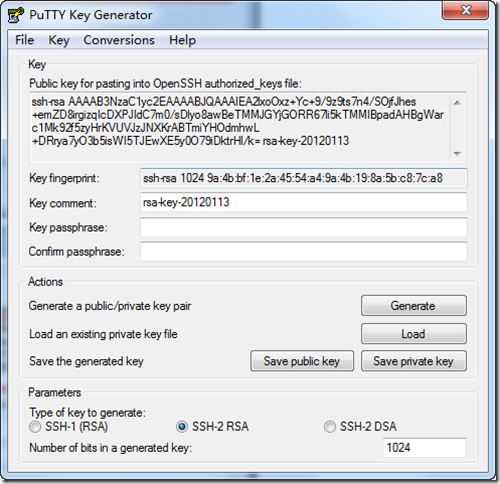Close the PuTTY Key Generator window

(465, 10)
